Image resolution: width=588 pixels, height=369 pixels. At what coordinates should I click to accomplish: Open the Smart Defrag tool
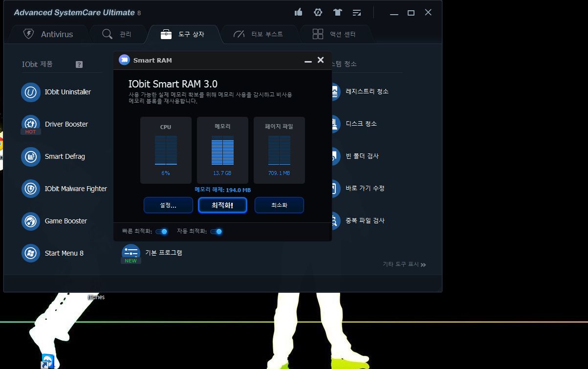(31, 156)
